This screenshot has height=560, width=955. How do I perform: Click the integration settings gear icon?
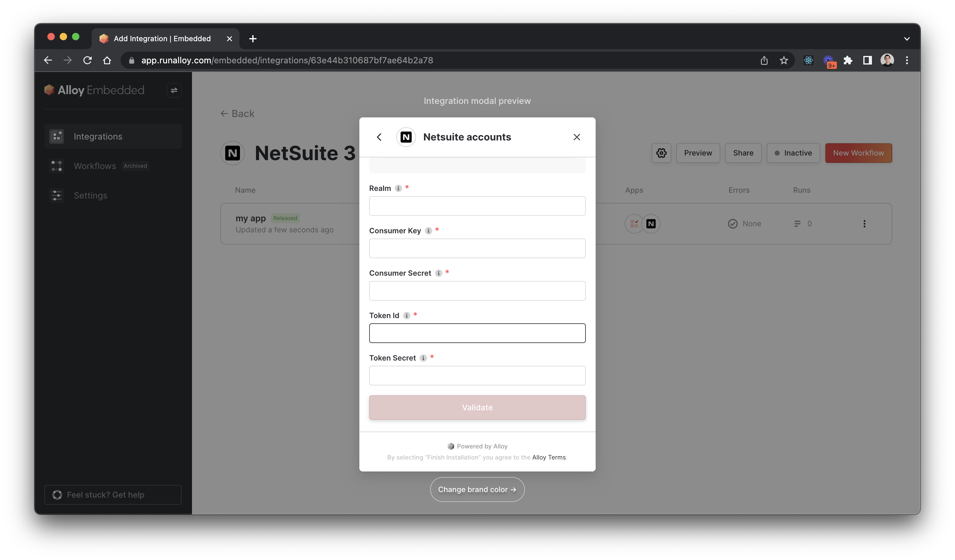[x=661, y=153]
